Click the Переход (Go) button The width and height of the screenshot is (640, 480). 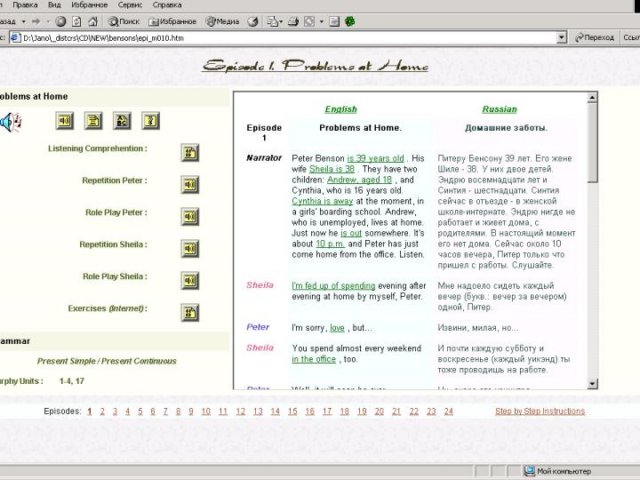594,38
